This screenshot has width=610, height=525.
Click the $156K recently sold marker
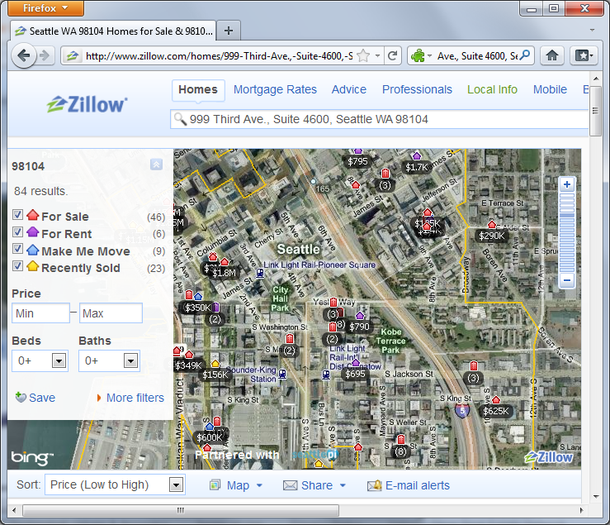[215, 374]
